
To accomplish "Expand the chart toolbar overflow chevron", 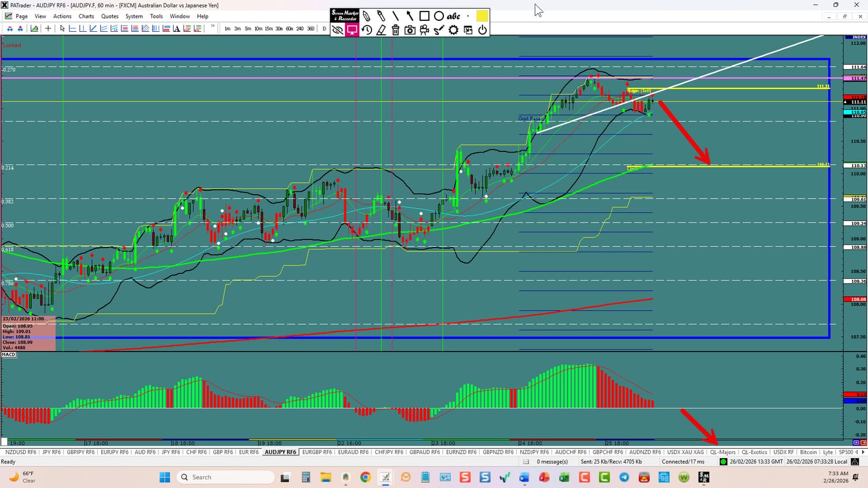I will click(x=212, y=27).
